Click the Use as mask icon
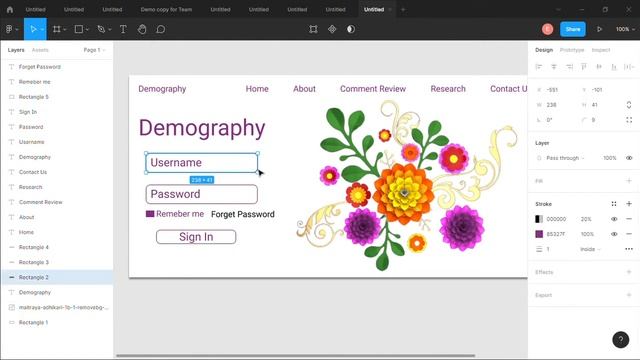The image size is (640, 360). pos(351,29)
